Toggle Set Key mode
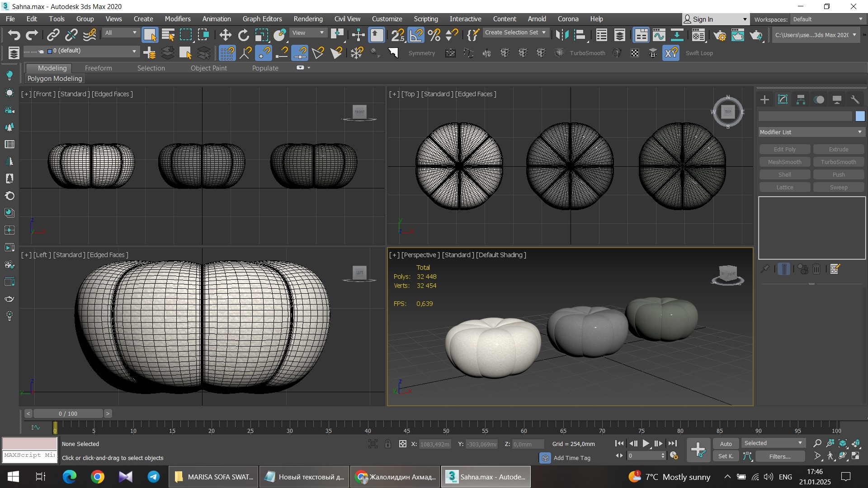 coord(726,456)
